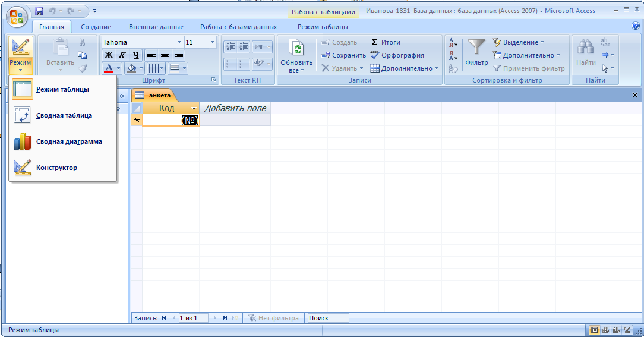Open the Tahoma font name dropdown
The width and height of the screenshot is (644, 337).
point(179,42)
